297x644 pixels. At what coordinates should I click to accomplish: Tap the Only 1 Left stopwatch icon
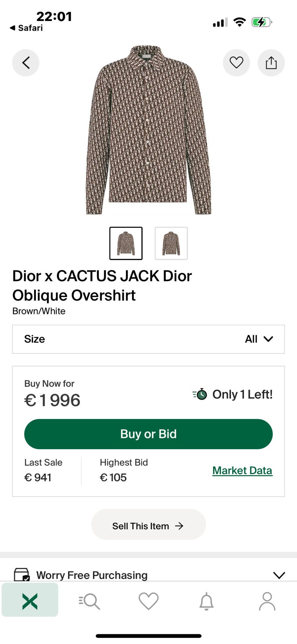pos(200,394)
